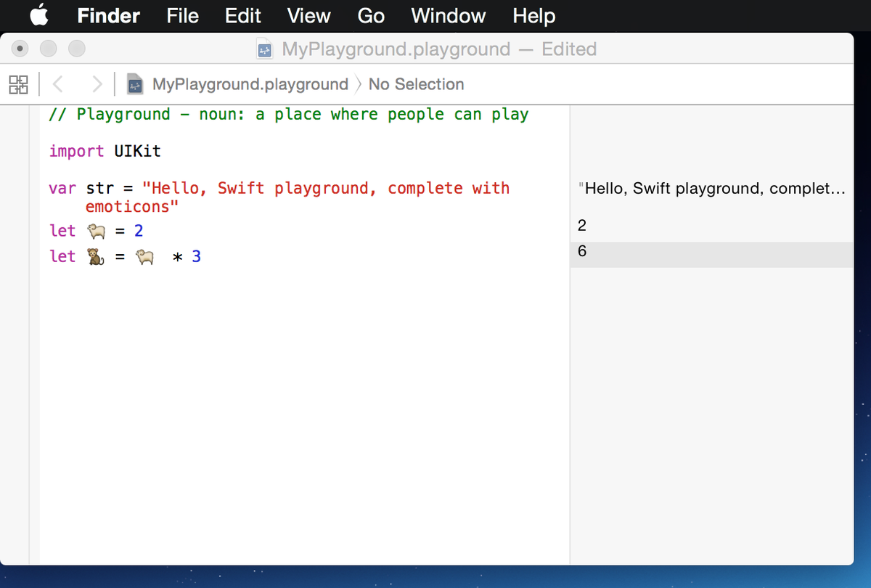Image resolution: width=871 pixels, height=588 pixels.
Task: Open the View menu
Action: coord(308,15)
